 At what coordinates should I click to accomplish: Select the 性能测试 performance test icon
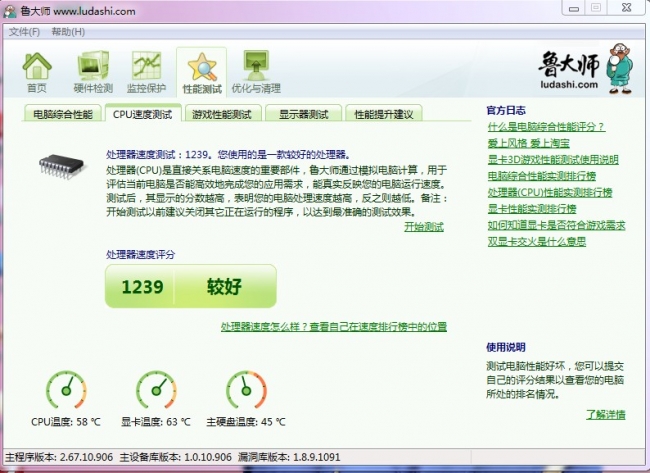[x=202, y=71]
